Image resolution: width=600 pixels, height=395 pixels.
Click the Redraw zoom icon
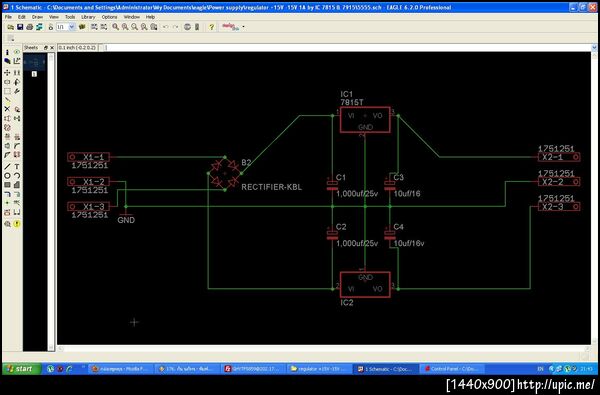144,27
